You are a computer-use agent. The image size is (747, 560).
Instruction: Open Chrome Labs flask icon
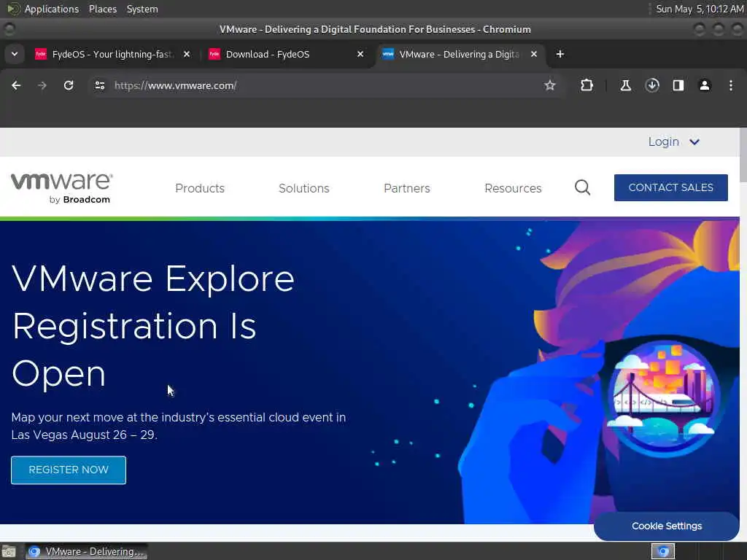click(625, 85)
